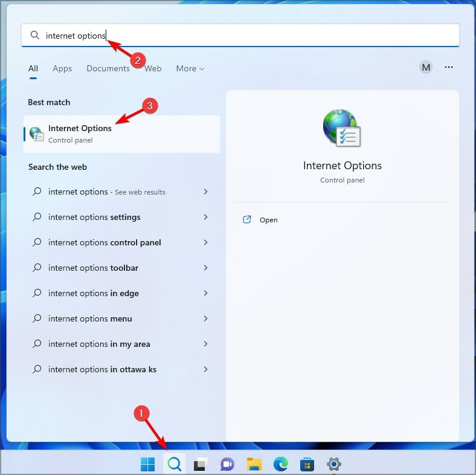
Task: Select 'internet options menu' suggestion text
Action: coord(90,318)
